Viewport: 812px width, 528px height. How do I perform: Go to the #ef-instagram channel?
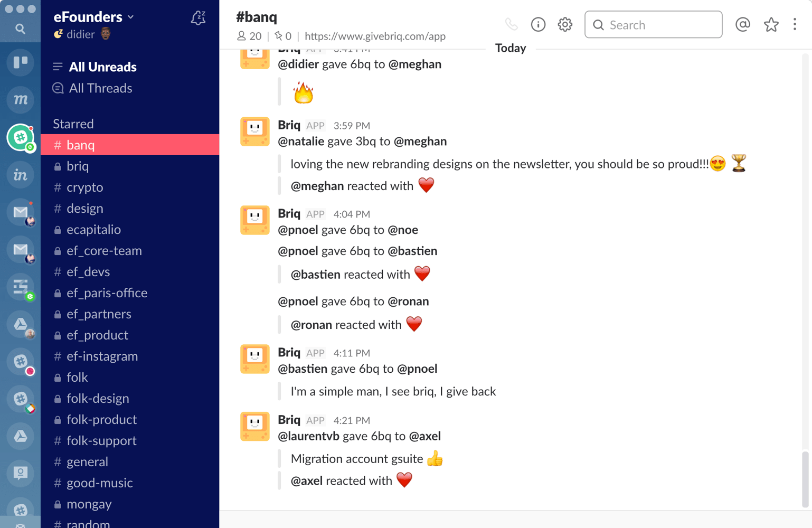(130, 356)
